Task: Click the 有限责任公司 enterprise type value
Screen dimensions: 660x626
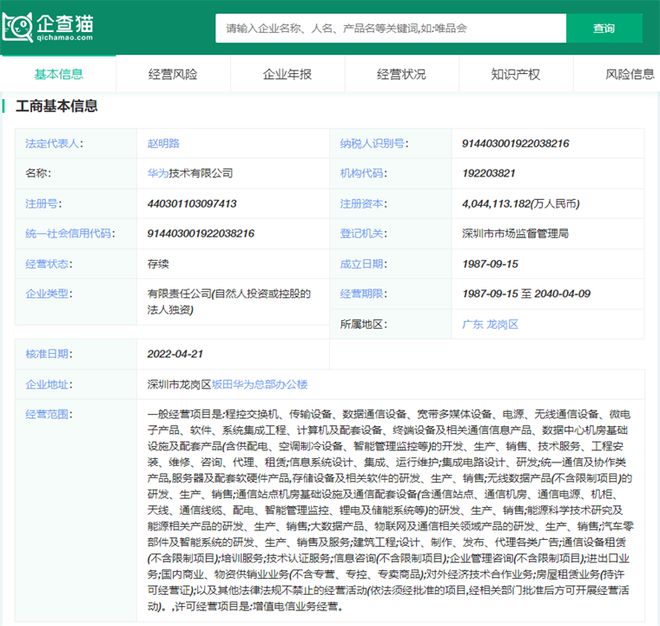Action: pyautogui.click(x=229, y=301)
